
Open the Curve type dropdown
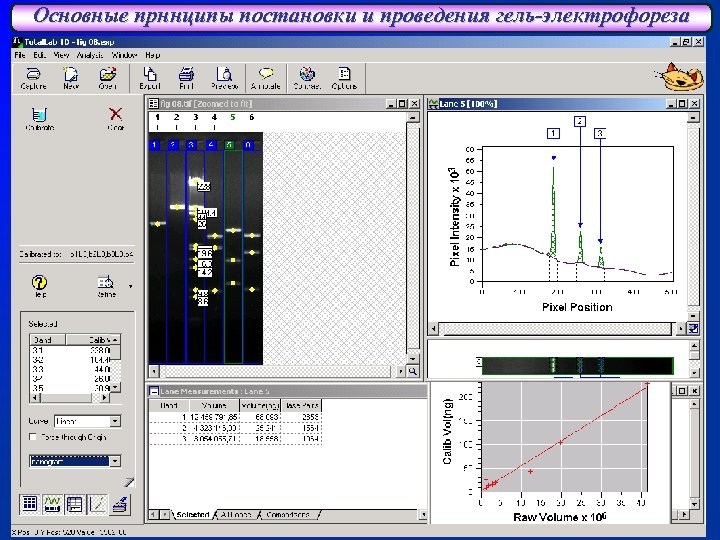pyautogui.click(x=115, y=421)
